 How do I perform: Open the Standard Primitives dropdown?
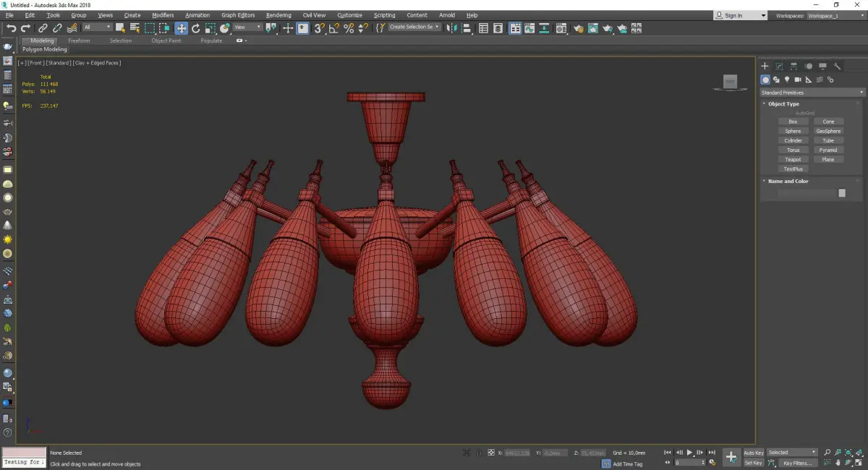(x=812, y=93)
